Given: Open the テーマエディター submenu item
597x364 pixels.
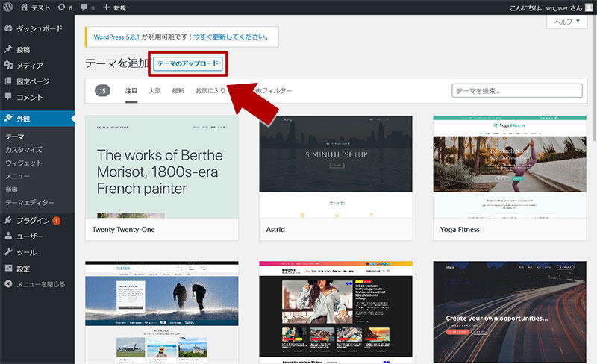Looking at the screenshot, I should coord(29,203).
